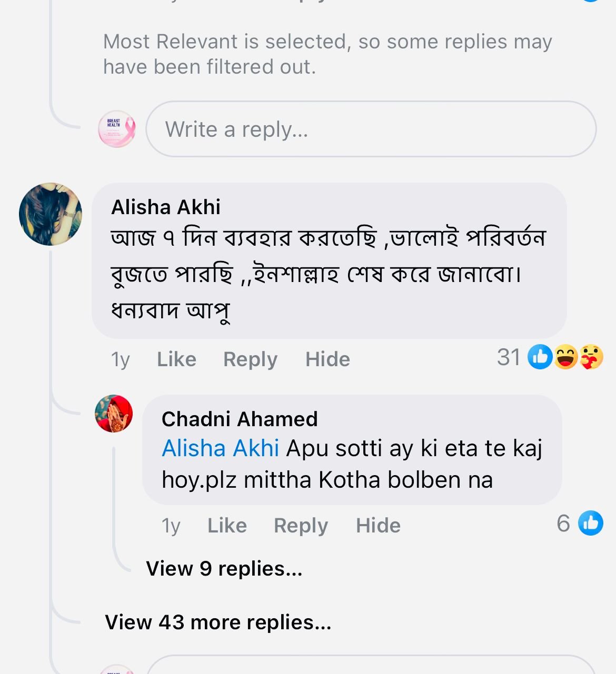The height and width of the screenshot is (674, 616).
Task: Click the pink ribbon page avatar
Action: click(117, 129)
